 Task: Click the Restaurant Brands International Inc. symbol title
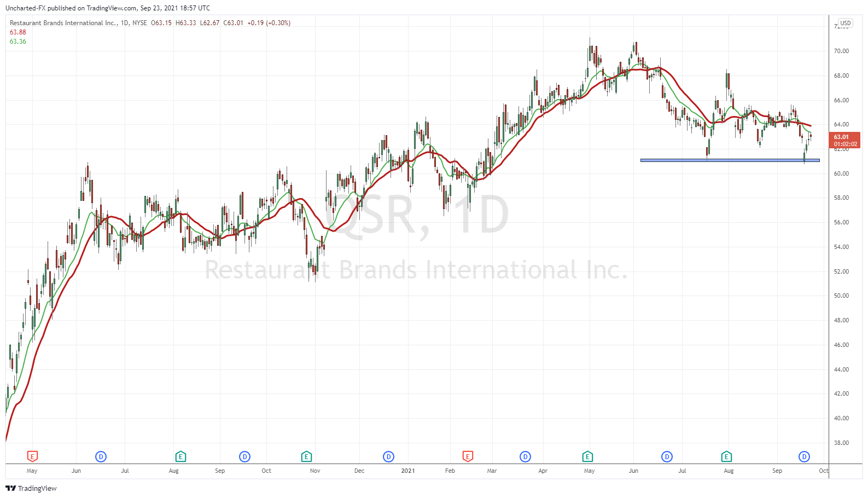(x=63, y=23)
